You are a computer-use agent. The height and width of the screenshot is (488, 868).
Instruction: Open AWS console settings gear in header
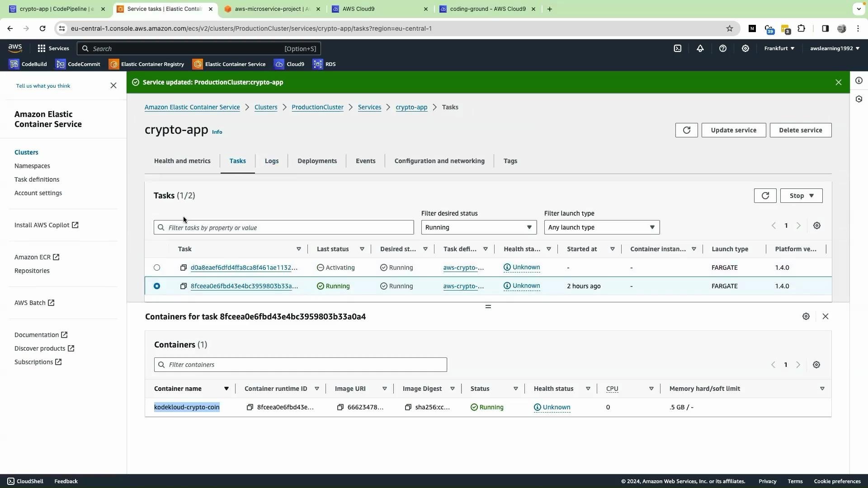coord(745,48)
